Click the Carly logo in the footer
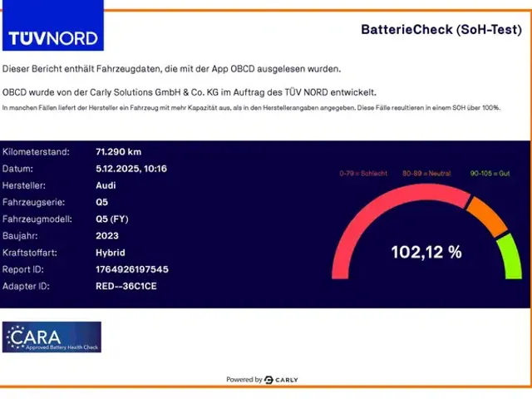Image resolution: width=532 pixels, height=399 pixels. point(282,380)
